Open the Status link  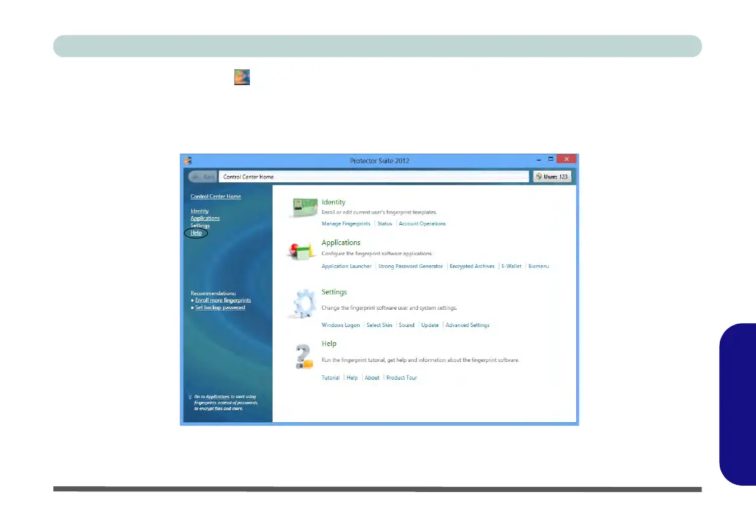[384, 223]
